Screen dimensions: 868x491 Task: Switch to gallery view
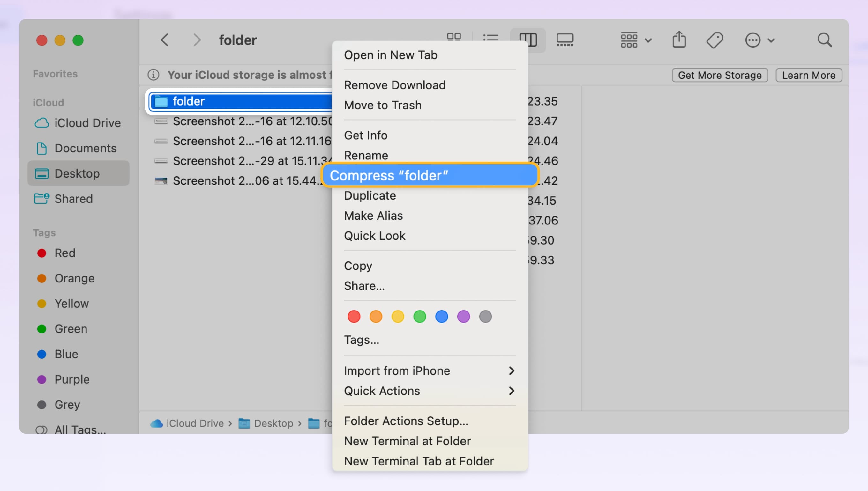pos(565,40)
